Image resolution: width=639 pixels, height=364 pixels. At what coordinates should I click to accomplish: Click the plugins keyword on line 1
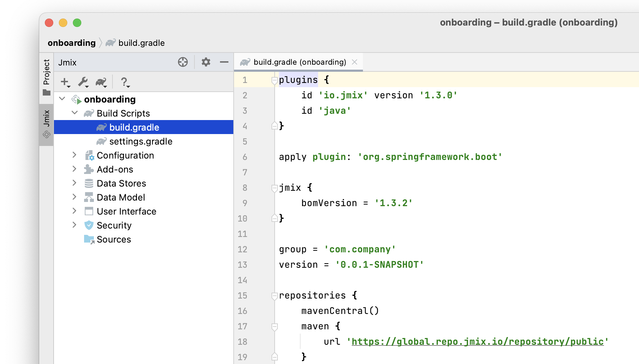[x=298, y=80]
